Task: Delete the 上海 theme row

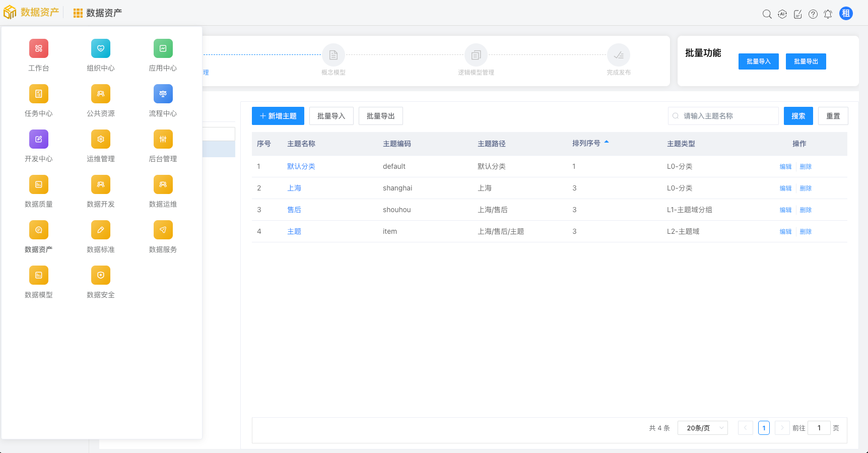Action: (806, 188)
